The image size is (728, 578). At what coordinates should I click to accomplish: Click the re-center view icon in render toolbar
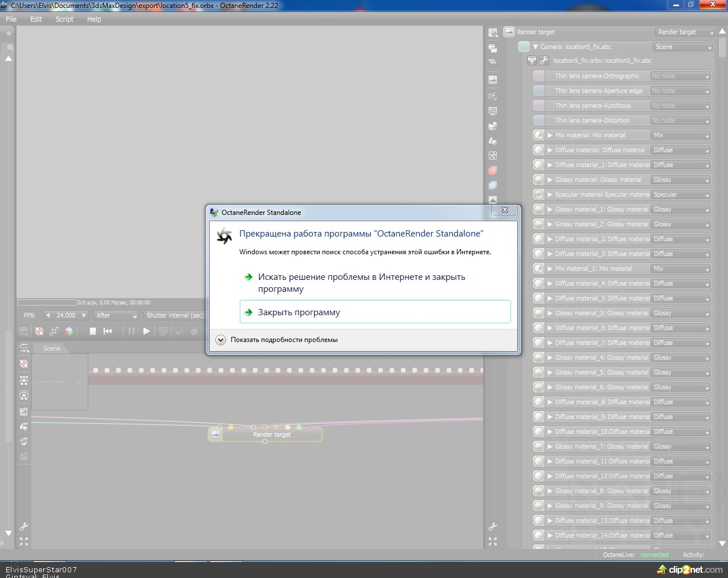point(39,331)
